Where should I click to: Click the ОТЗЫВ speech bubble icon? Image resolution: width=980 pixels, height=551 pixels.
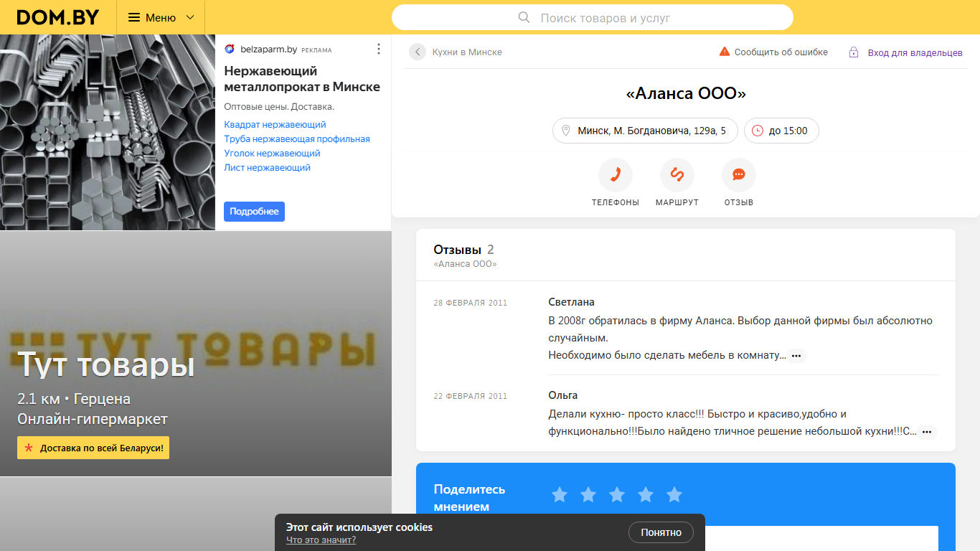(739, 175)
